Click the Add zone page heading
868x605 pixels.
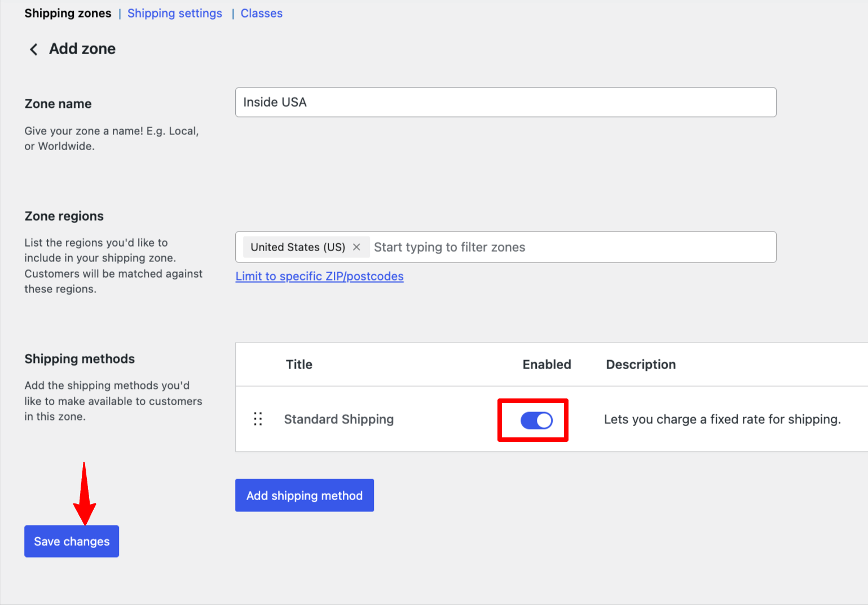click(82, 49)
